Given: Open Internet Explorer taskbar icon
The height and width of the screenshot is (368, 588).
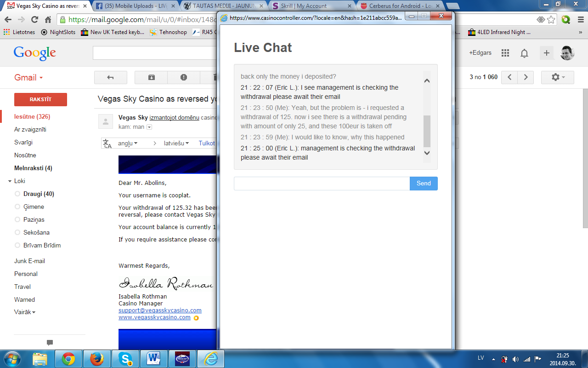Looking at the screenshot, I should point(211,359).
